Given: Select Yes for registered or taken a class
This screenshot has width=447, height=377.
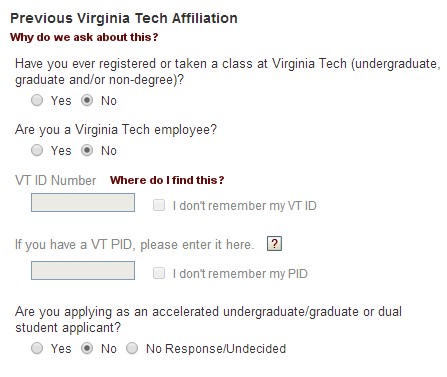Looking at the screenshot, I should click(x=37, y=100).
